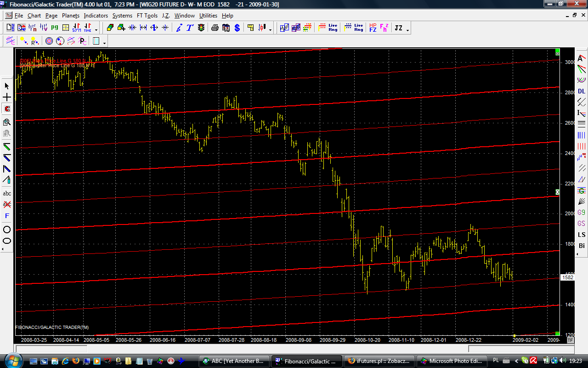588x368 pixels.
Task: Click the blue dollar sign icon
Action: (237, 28)
